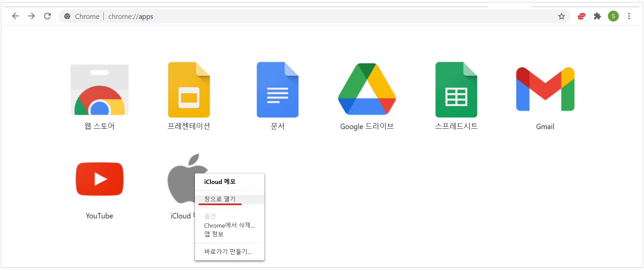The image size is (644, 270).
Task: Bookmark this page with the star icon
Action: tap(561, 16)
